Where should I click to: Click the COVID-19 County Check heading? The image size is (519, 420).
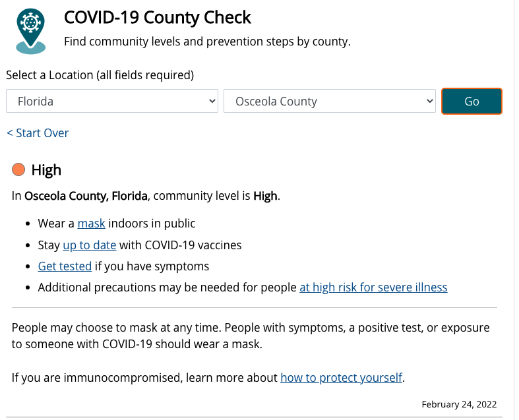click(158, 17)
